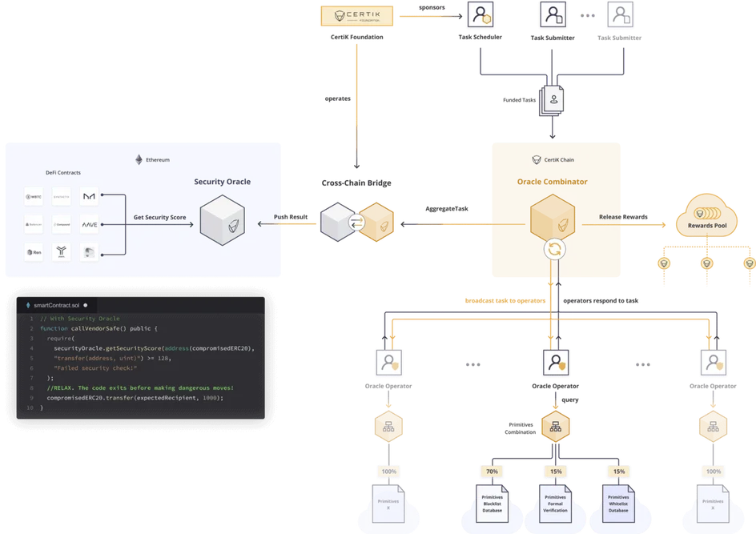Image resolution: width=756 pixels, height=534 pixels.
Task: Open the Security Oracle cube icon
Action: tap(223, 222)
